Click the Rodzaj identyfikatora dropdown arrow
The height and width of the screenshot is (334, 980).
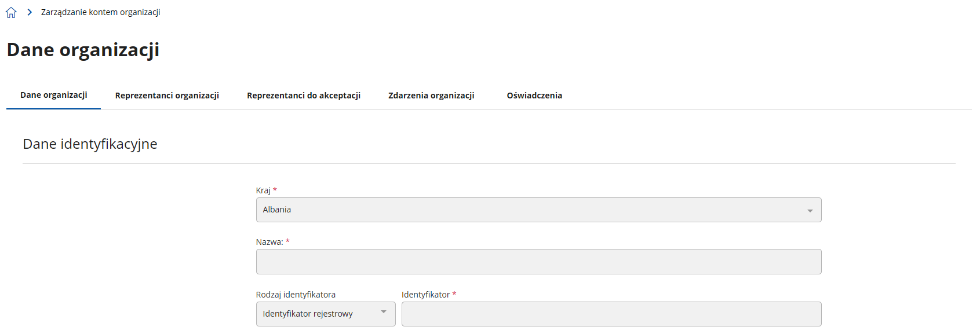[x=384, y=313]
